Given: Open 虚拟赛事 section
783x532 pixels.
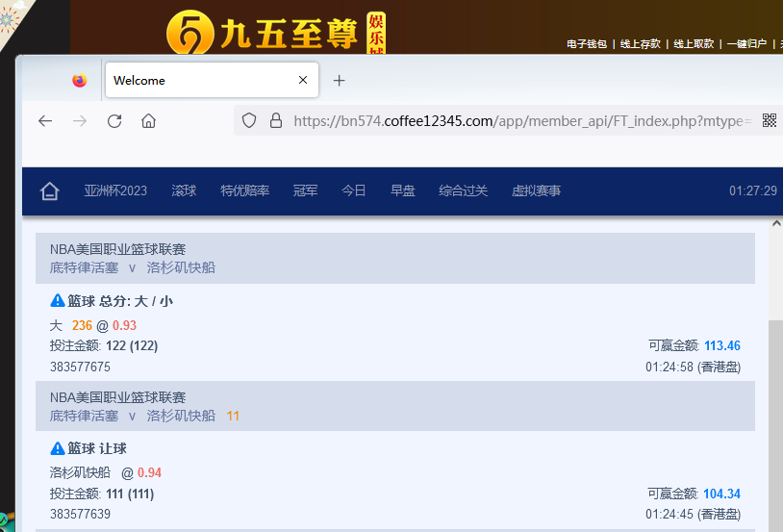Looking at the screenshot, I should [536, 191].
